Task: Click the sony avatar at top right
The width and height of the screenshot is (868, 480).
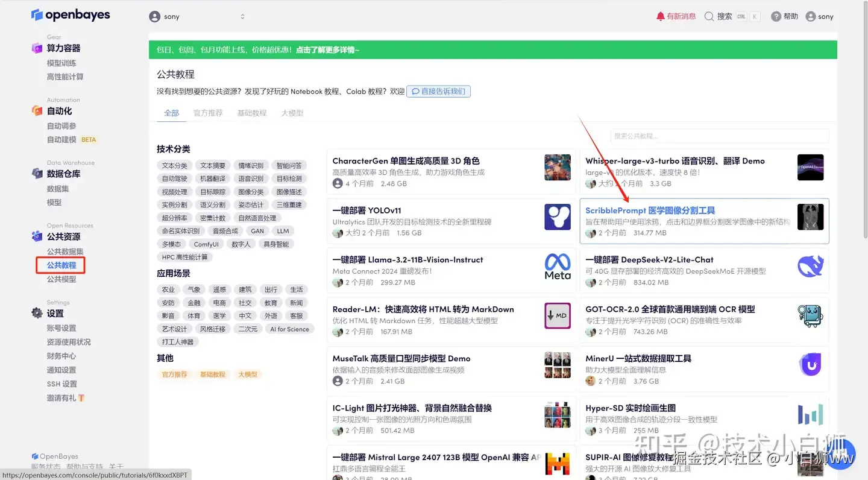Action: click(x=811, y=16)
